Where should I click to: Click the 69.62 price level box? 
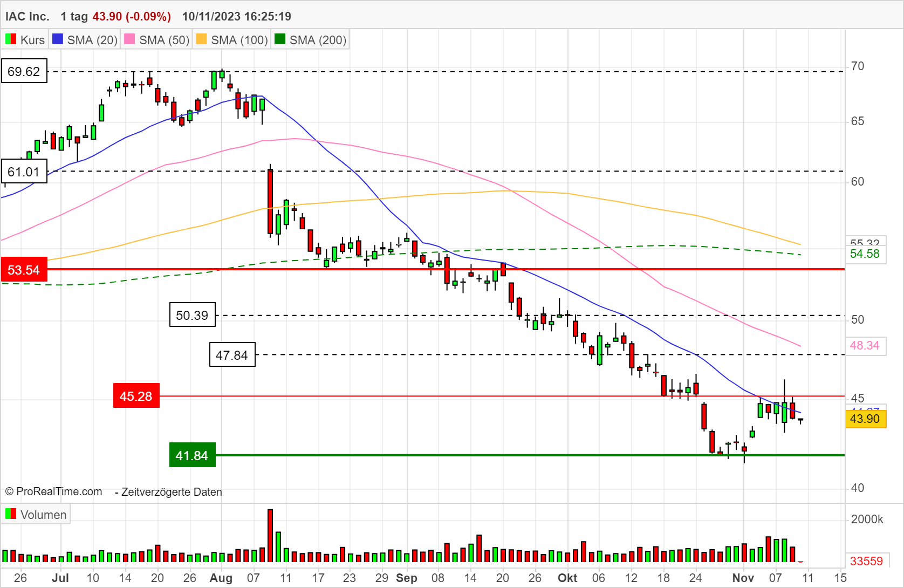point(24,71)
